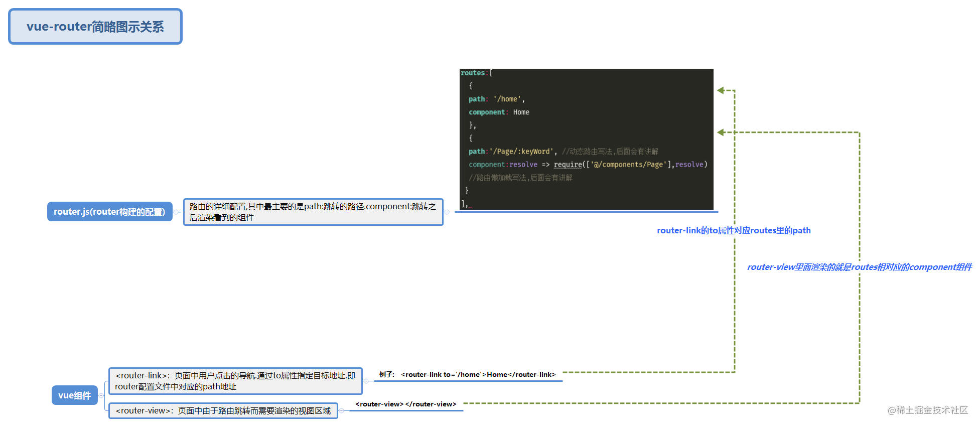Select the router.js(router构建的配置) node
980x427 pixels.
pyautogui.click(x=110, y=212)
